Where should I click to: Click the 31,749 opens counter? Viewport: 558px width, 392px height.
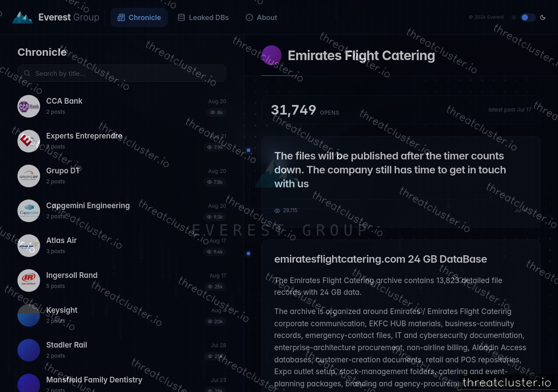click(305, 110)
